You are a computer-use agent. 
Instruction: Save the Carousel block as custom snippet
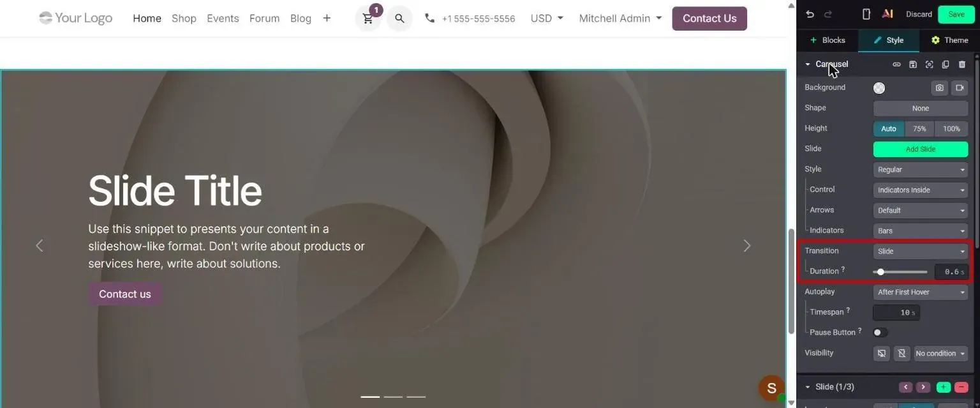pos(913,64)
